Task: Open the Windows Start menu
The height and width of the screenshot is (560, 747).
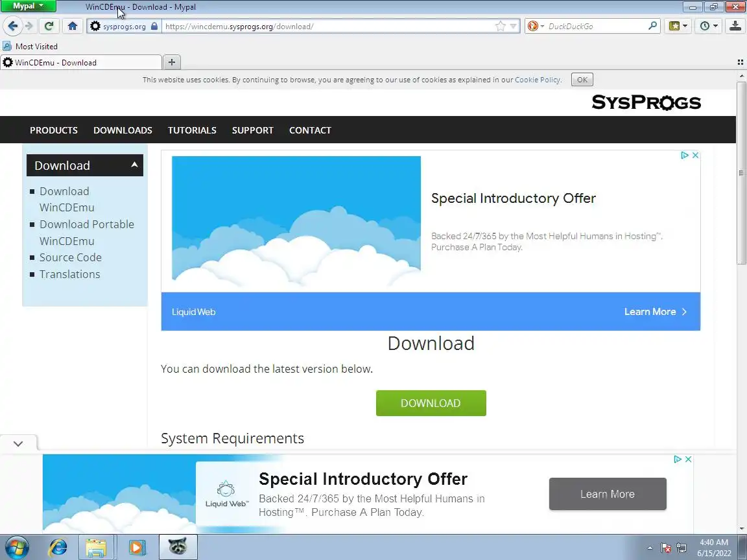Action: tap(17, 547)
